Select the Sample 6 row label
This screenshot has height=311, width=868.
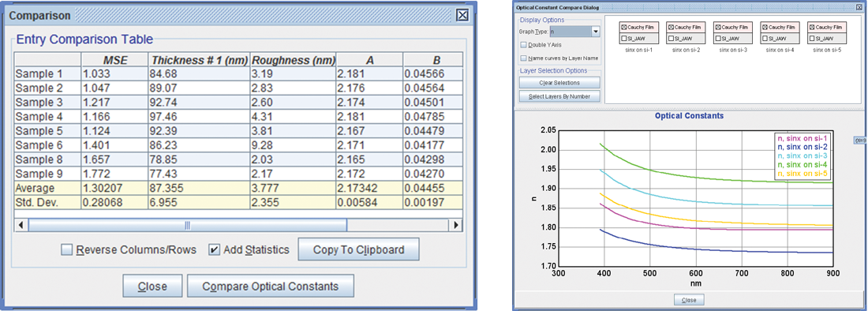pyautogui.click(x=47, y=145)
